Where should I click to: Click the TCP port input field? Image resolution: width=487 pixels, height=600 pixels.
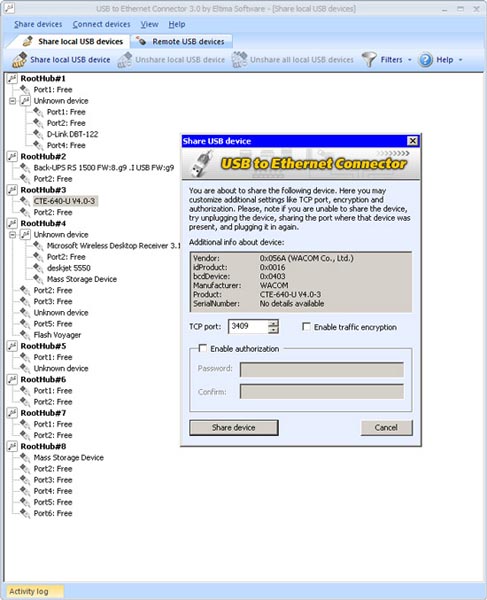248,326
